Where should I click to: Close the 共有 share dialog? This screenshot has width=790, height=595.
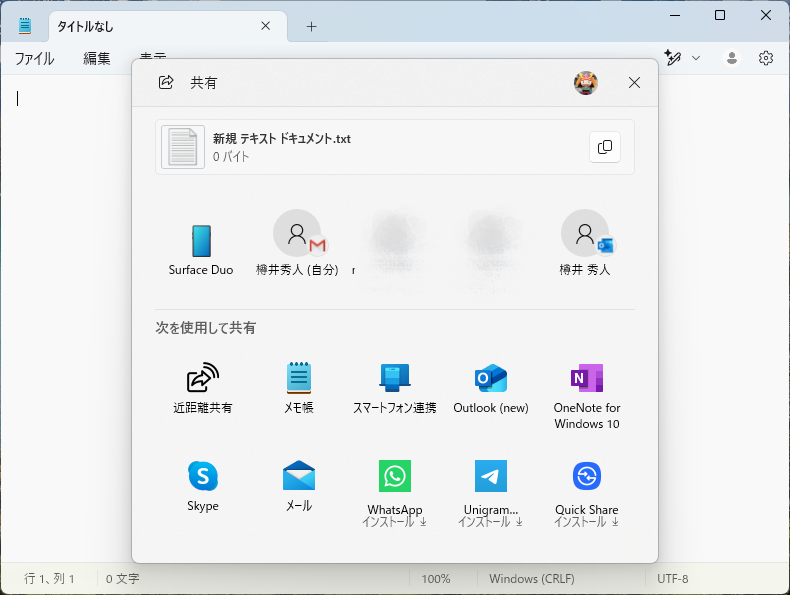click(634, 83)
